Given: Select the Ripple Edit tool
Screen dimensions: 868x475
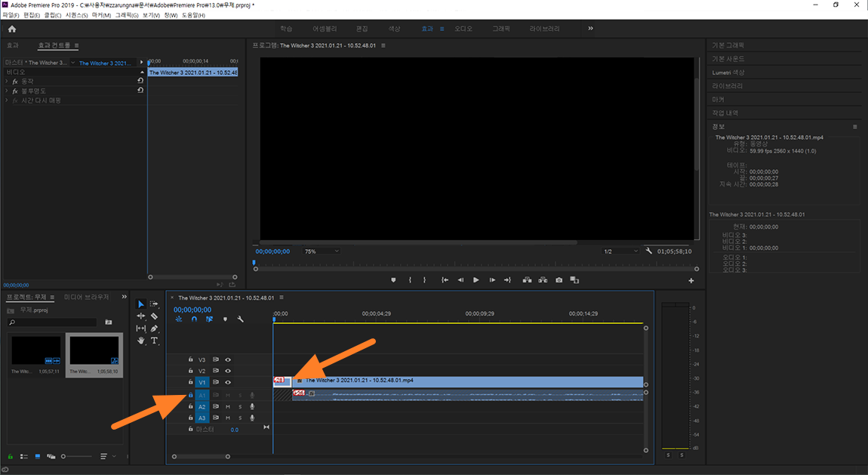Looking at the screenshot, I should coord(140,316).
